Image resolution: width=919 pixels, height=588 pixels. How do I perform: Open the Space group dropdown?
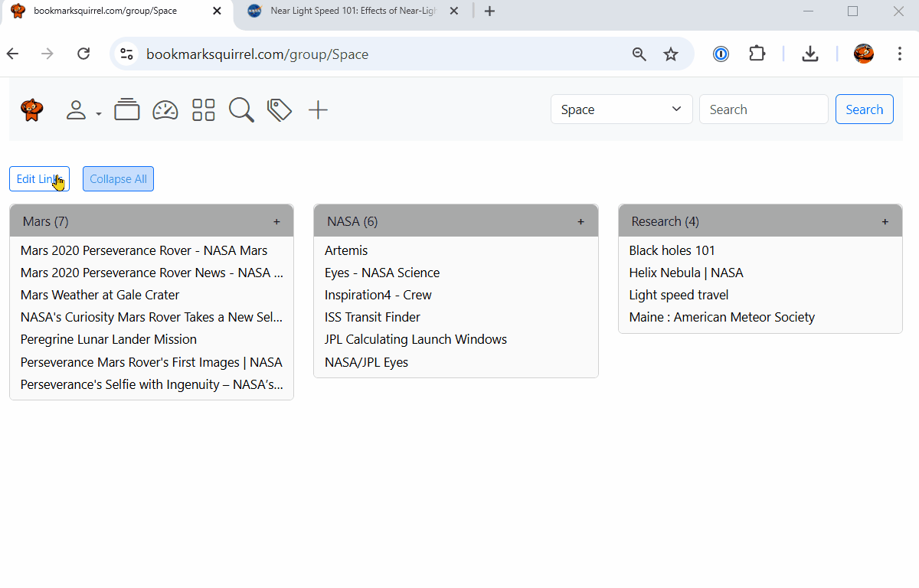[x=621, y=109]
